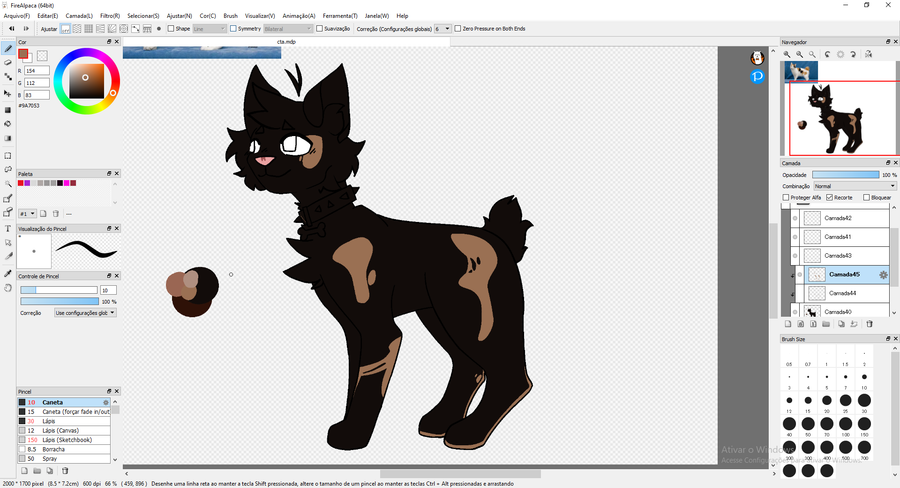This screenshot has height=488, width=900.
Task: Adjust the layer Opacidade slider
Action: tap(845, 175)
